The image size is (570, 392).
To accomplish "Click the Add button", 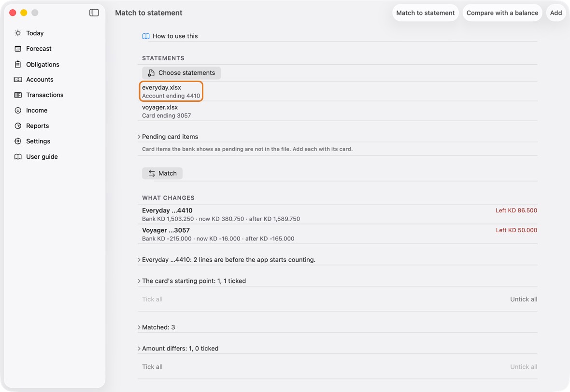I will [x=556, y=13].
